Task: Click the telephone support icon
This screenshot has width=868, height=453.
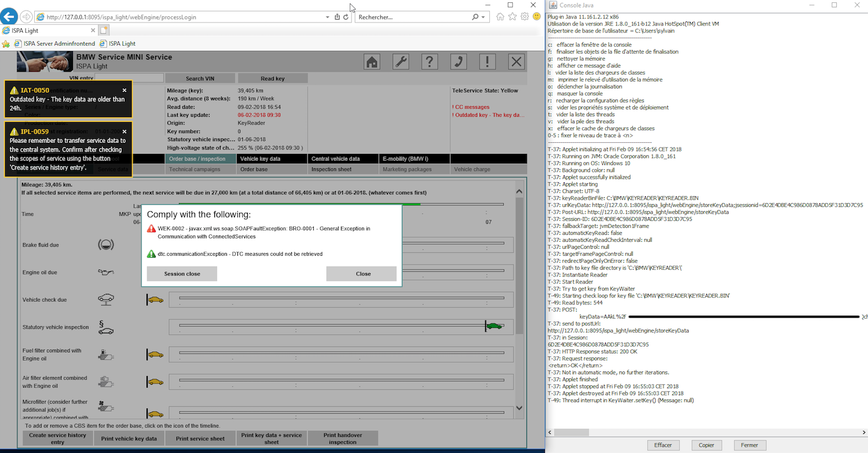Action: 459,61
